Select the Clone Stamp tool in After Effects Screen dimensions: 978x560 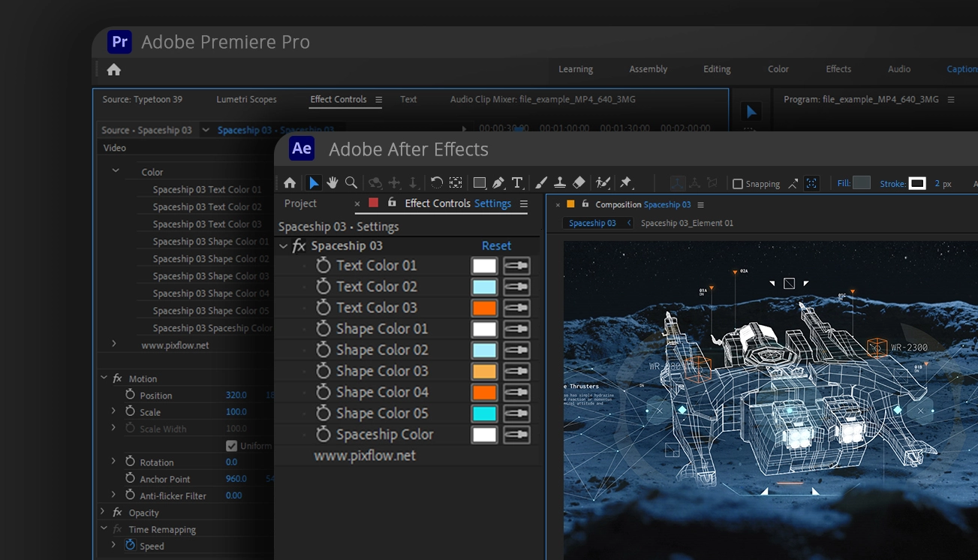click(x=560, y=183)
